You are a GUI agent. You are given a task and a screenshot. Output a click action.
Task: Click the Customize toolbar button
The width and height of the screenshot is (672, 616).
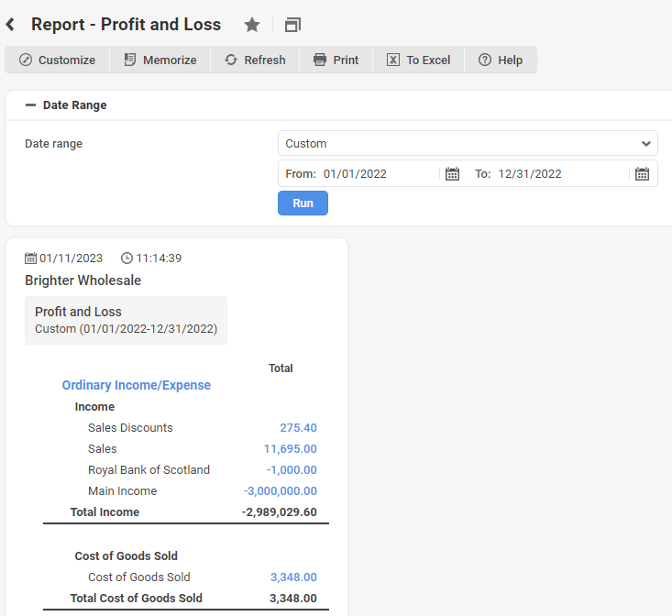(57, 60)
